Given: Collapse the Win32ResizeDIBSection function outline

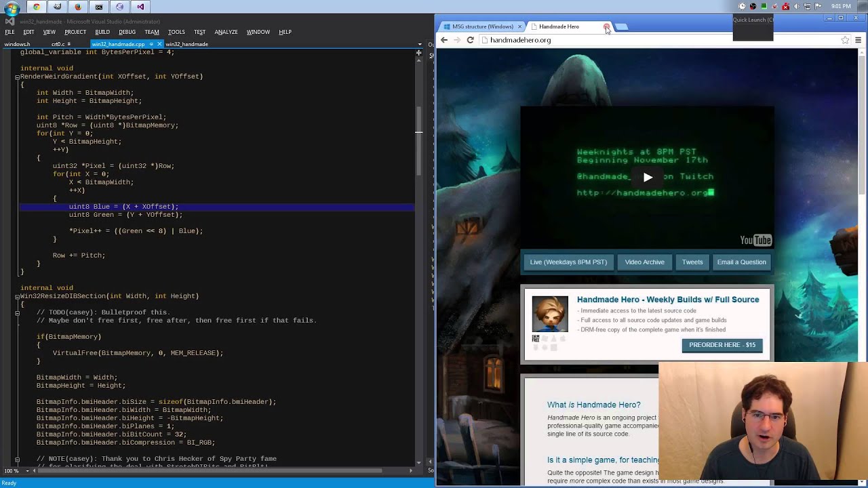Looking at the screenshot, I should [17, 296].
